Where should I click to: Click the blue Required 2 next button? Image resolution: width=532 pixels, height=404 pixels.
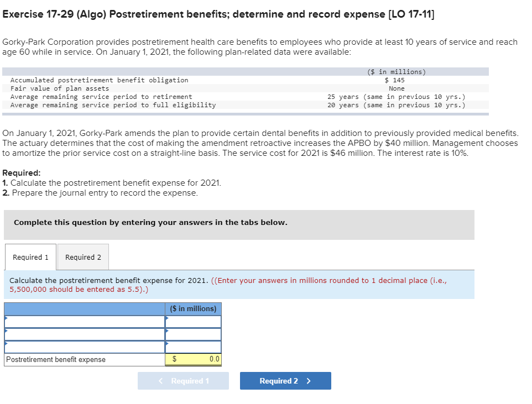(x=285, y=381)
